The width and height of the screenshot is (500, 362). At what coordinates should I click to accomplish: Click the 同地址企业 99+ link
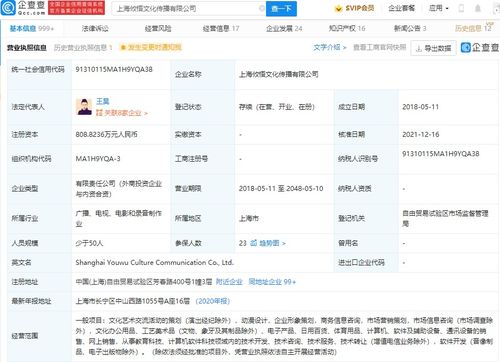pos(272,282)
